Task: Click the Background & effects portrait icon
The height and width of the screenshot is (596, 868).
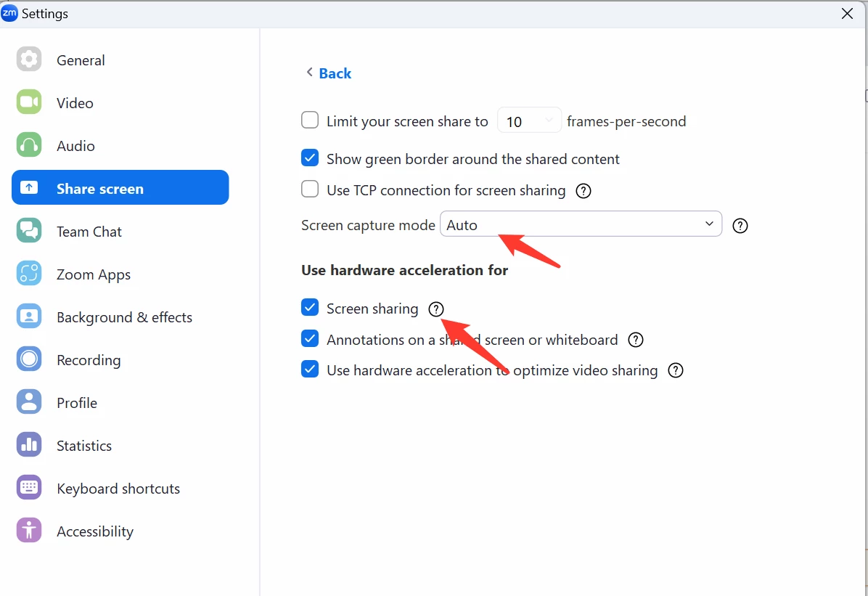Action: tap(29, 317)
